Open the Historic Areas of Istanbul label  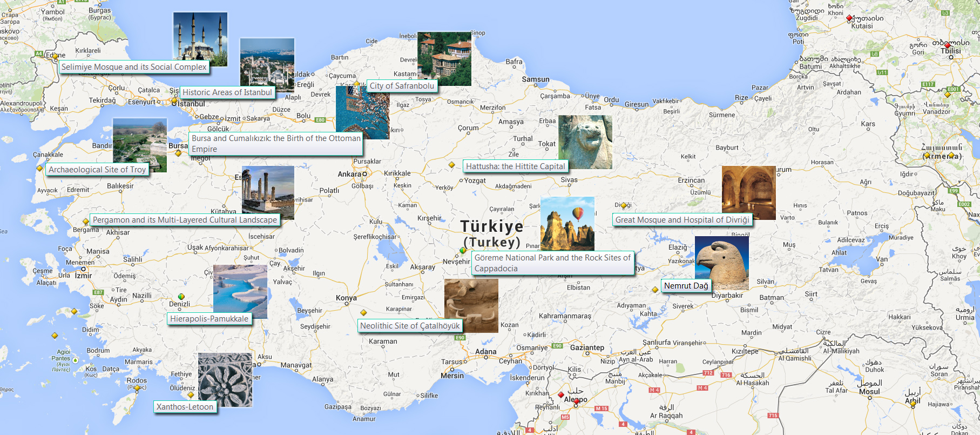227,92
